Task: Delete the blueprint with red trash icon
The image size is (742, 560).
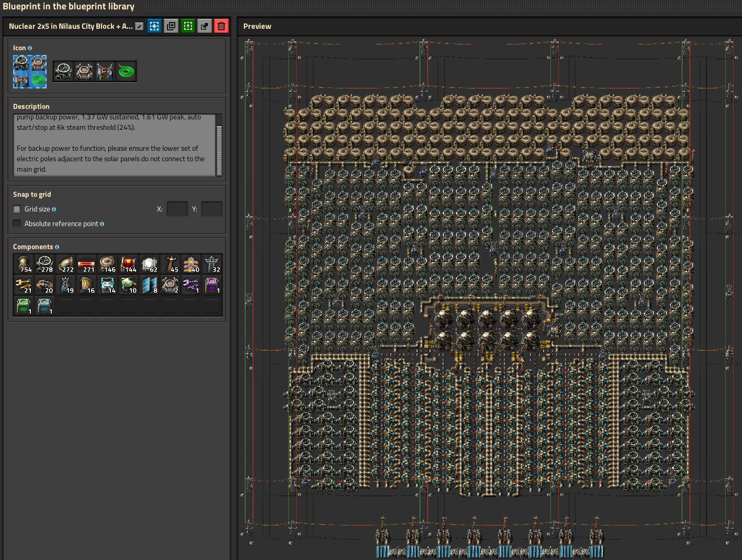Action: (x=221, y=26)
